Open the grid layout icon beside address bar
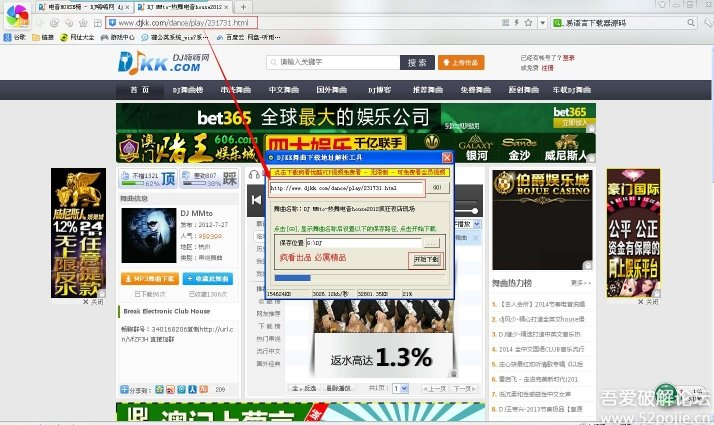 click(x=97, y=23)
